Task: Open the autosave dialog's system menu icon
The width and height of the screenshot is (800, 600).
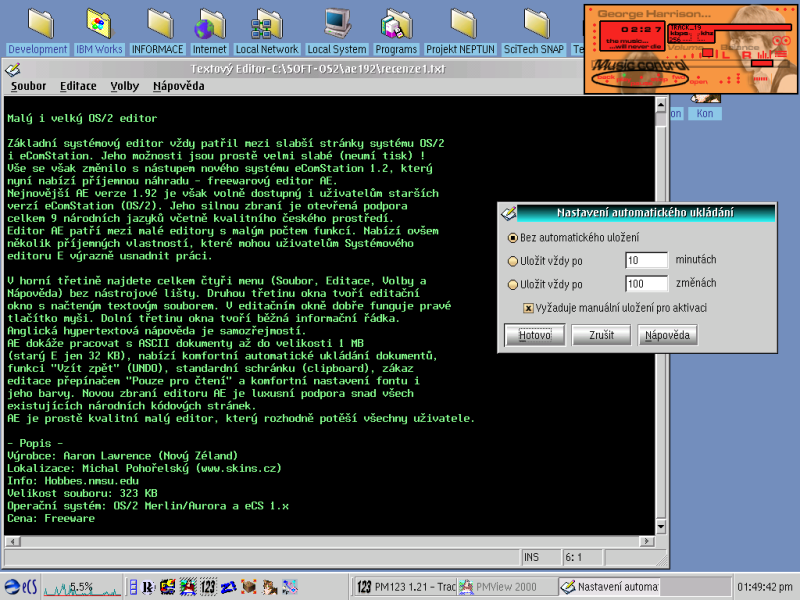Action: pos(508,212)
